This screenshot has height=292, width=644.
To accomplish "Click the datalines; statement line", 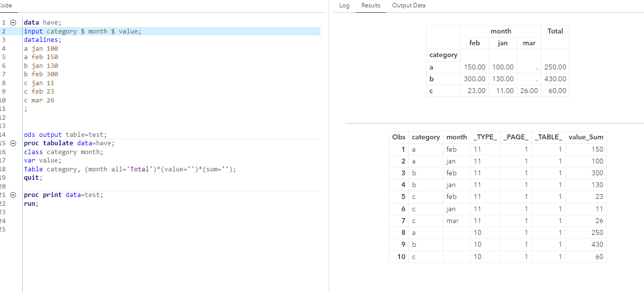I will pos(43,40).
